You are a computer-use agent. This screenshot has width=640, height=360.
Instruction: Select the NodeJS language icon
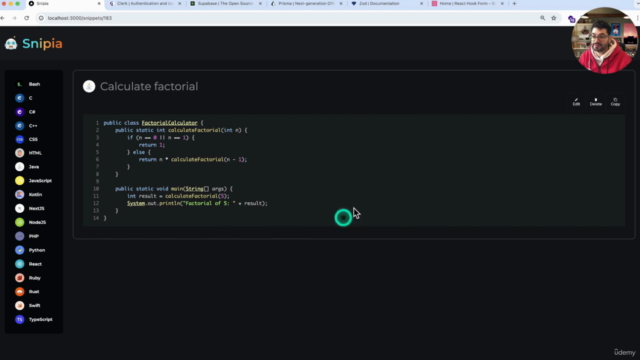pos(20,222)
